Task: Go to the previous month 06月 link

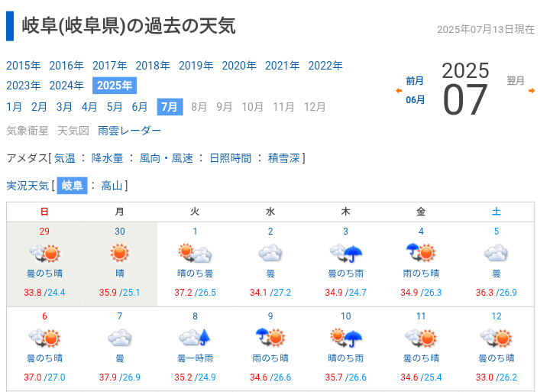Action: (416, 100)
